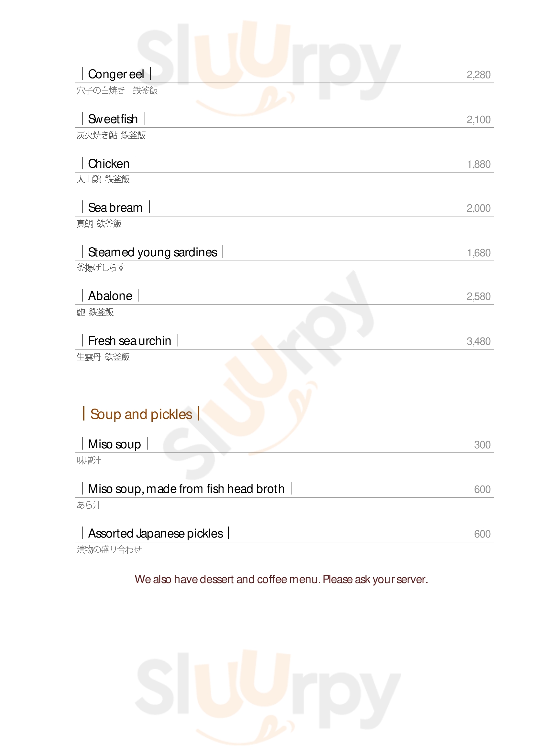Click the 2,280 price for Conger eel
The image size is (535, 756).
(478, 75)
